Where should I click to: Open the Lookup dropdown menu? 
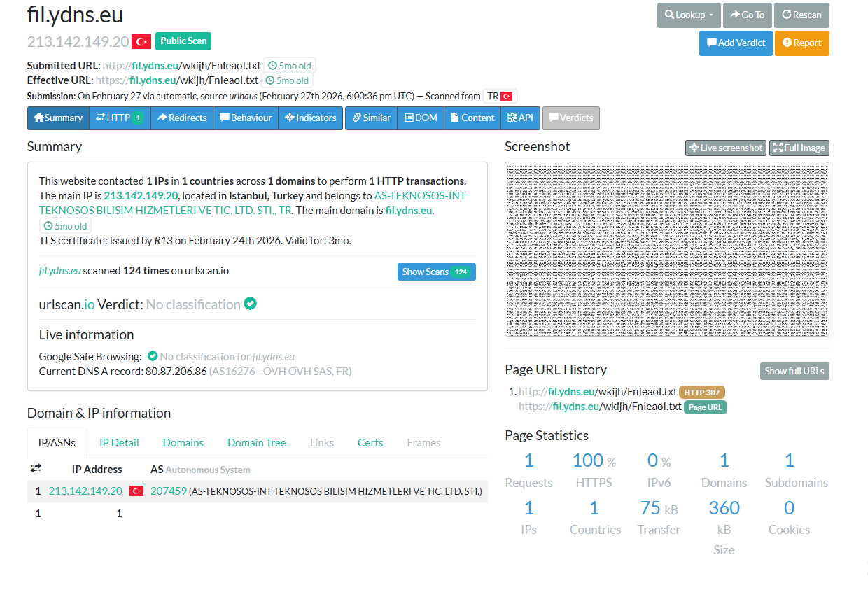[x=689, y=15]
